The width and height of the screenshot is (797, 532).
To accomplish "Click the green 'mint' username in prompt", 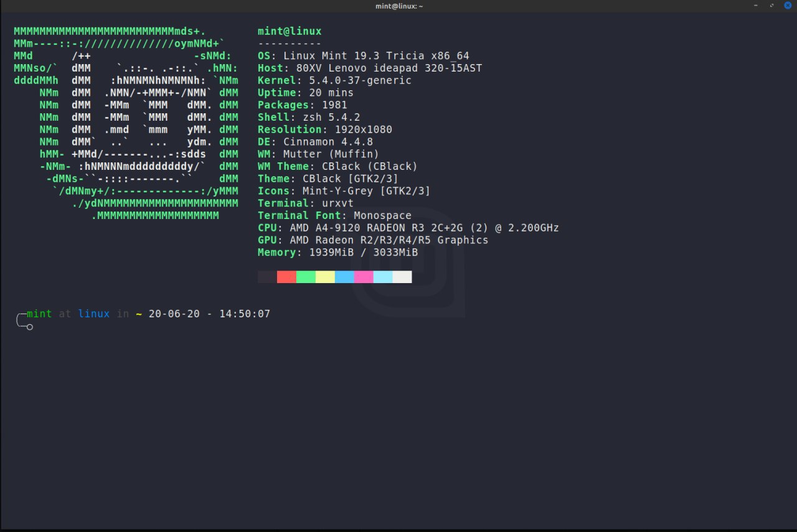I will [39, 314].
